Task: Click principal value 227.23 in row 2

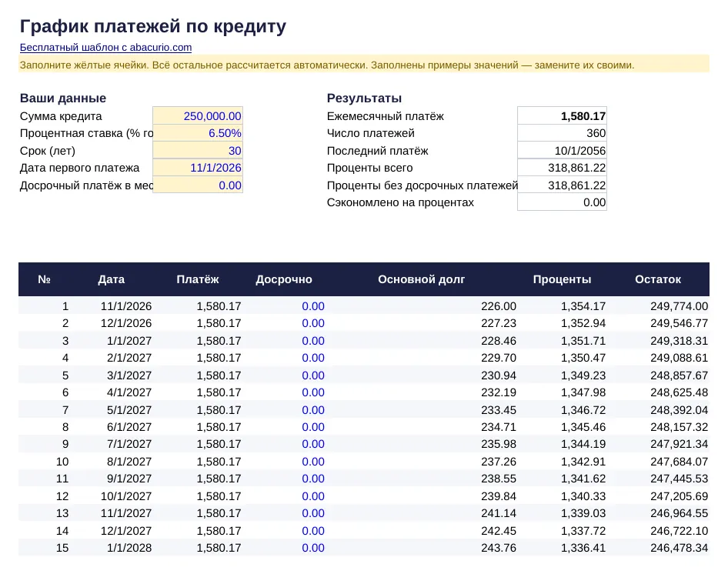Action: click(x=499, y=323)
